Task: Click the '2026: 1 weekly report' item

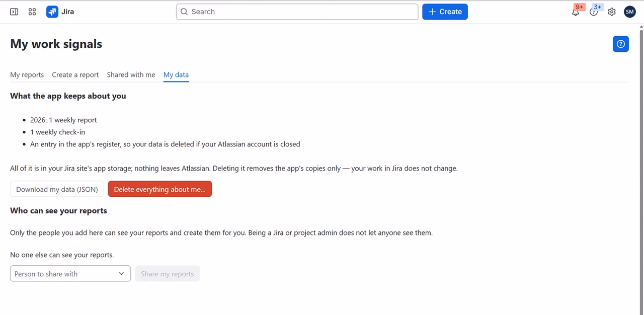Action: pos(63,120)
